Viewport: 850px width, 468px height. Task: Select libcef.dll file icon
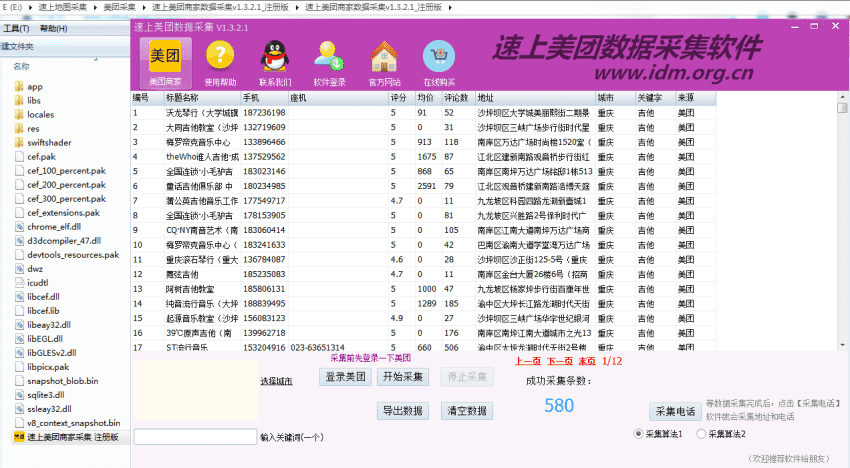point(19,297)
